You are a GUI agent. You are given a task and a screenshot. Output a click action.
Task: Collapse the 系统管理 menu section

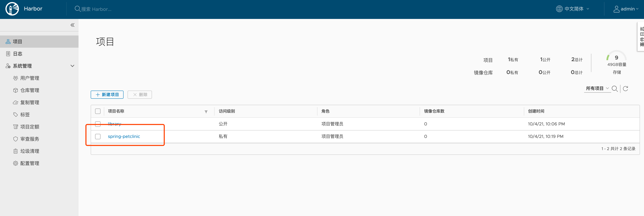72,66
